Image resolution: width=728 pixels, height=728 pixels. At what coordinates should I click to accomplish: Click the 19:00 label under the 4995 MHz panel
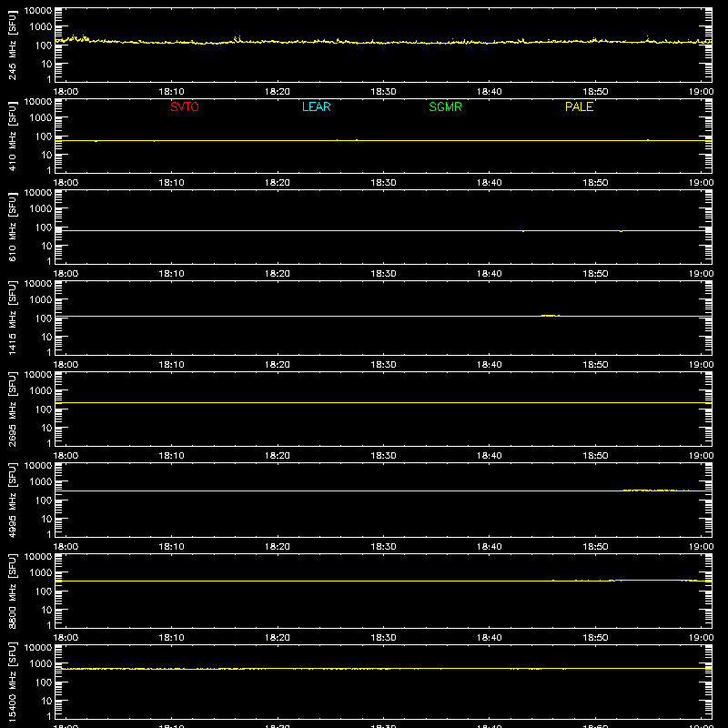[701, 547]
